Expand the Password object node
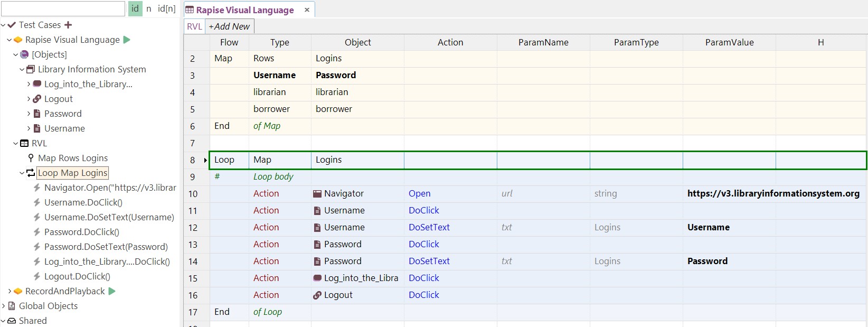Viewport: 868px width, 327px height. coord(29,114)
